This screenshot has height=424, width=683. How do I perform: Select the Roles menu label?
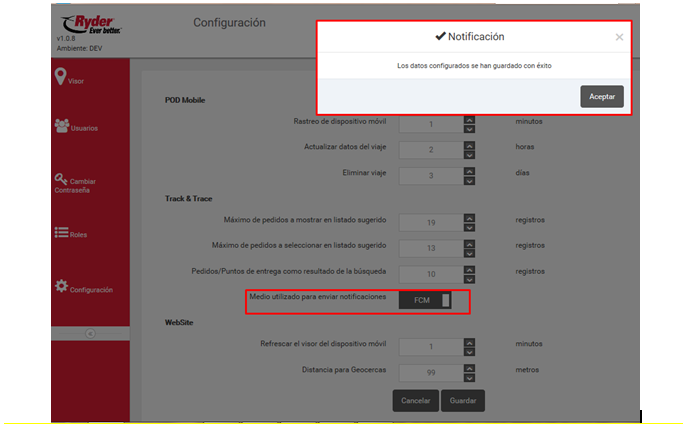coord(78,235)
